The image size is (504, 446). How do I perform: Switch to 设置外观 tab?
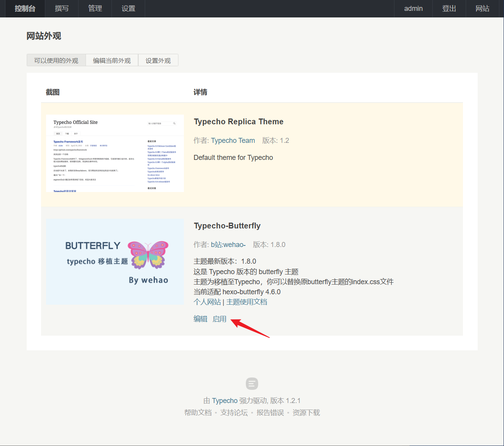click(x=158, y=60)
